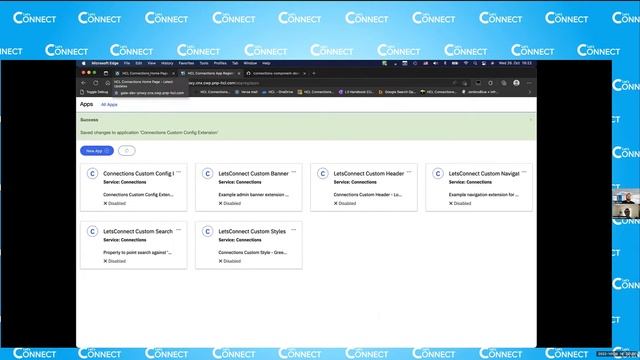This screenshot has width=640, height=360.
Task: Dismiss the Success notification banner
Action: [531, 120]
